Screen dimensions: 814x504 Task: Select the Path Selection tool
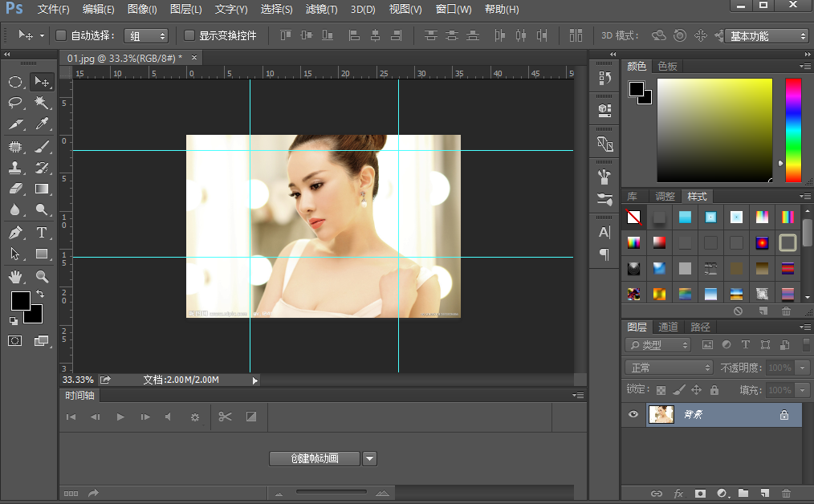[15, 254]
